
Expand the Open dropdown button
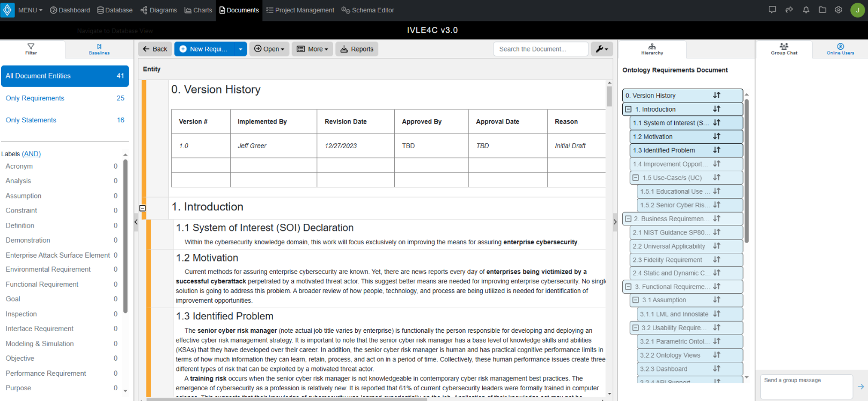269,49
